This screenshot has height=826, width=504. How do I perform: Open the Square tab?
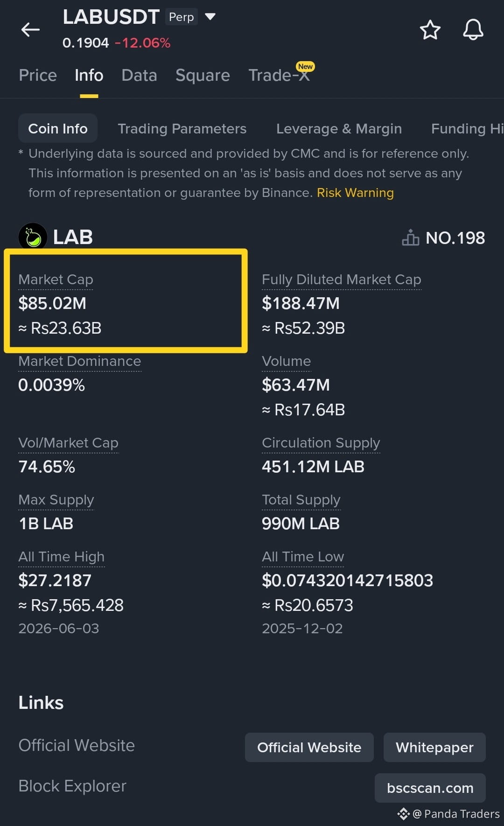[203, 75]
